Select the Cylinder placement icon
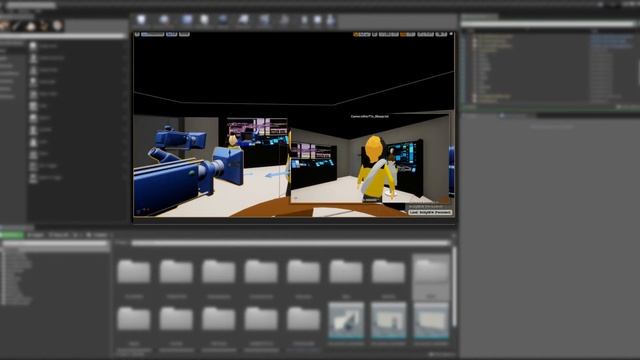640x360 pixels. 33,130
